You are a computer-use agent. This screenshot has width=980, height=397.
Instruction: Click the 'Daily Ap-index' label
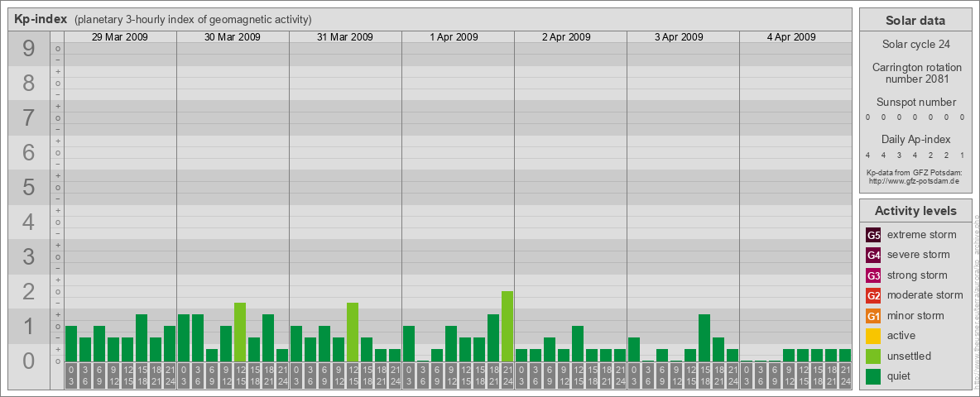click(916, 139)
